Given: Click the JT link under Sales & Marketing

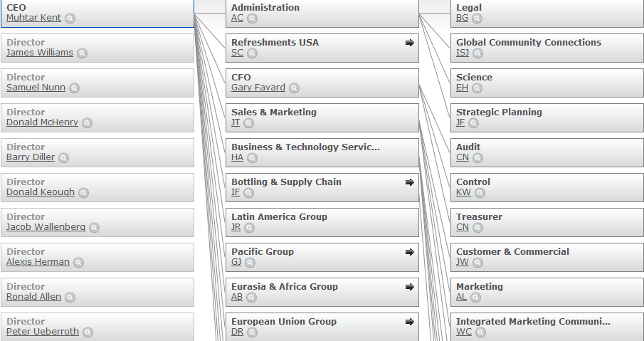Looking at the screenshot, I should 236,122.
